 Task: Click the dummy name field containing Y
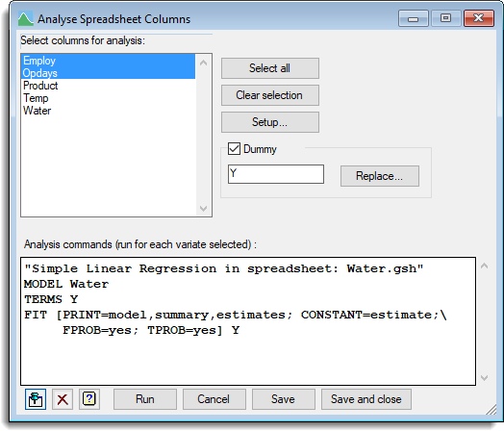coord(276,174)
